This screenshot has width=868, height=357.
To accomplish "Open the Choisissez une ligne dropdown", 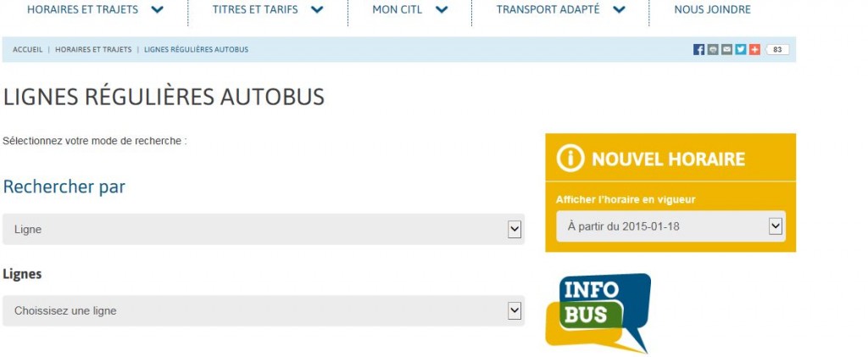I will [264, 310].
